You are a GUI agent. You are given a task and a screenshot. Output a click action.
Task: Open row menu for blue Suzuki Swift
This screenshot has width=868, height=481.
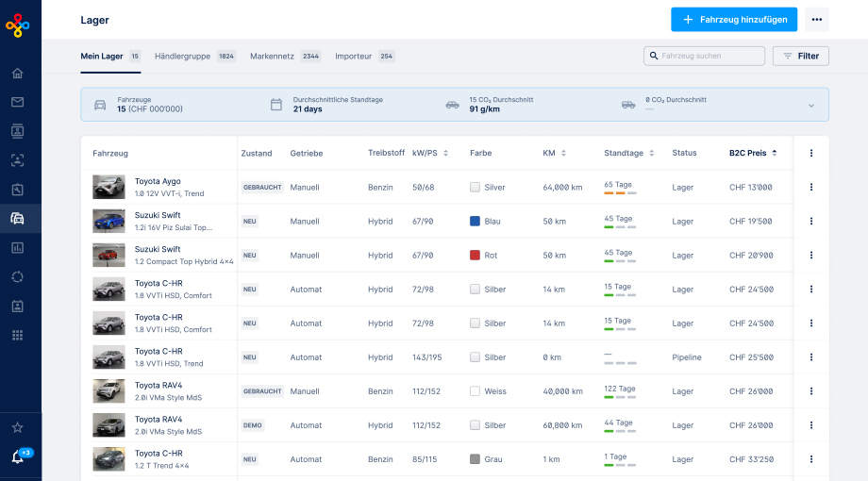[811, 222]
